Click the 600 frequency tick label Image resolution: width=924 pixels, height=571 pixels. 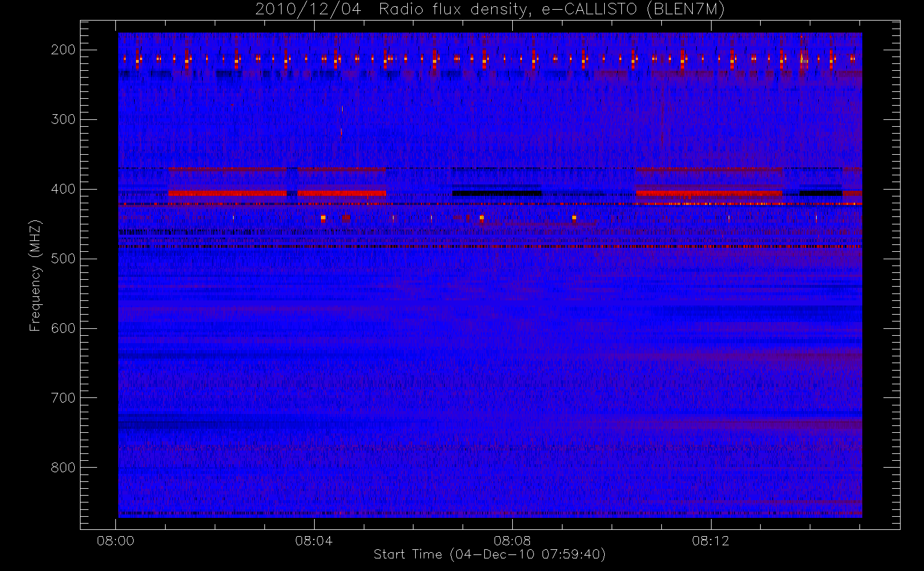(63, 328)
